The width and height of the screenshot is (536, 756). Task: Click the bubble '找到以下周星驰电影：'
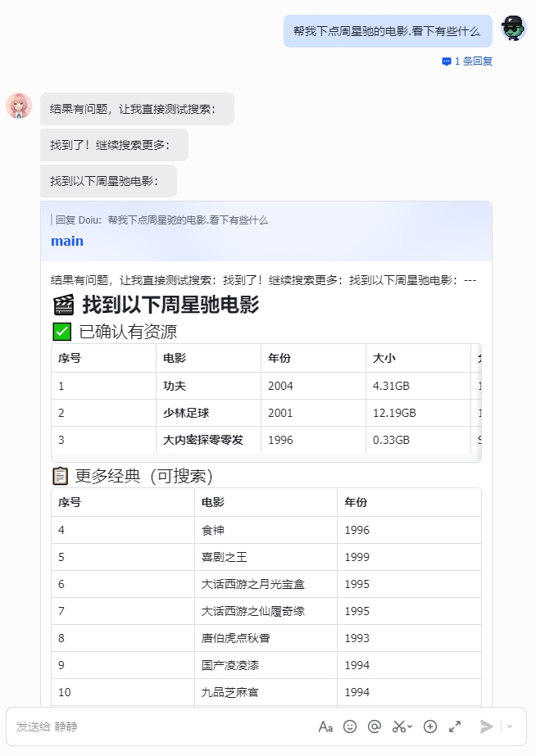(108, 181)
